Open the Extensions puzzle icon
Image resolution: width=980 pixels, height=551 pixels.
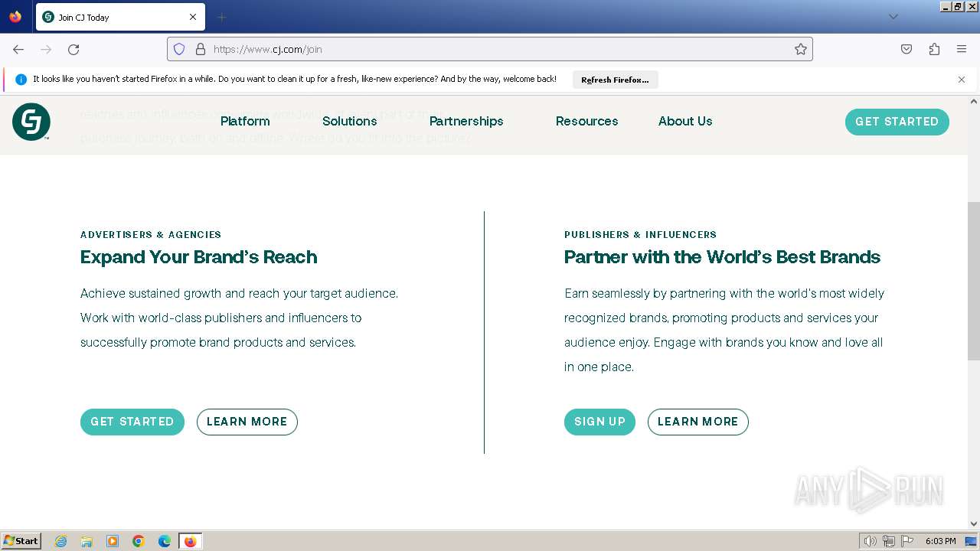tap(934, 49)
